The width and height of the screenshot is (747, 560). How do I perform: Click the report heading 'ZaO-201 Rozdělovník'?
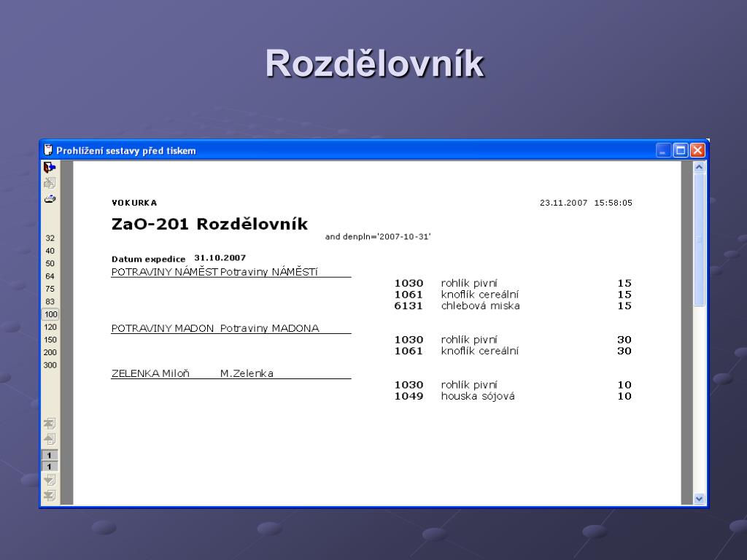click(x=209, y=224)
